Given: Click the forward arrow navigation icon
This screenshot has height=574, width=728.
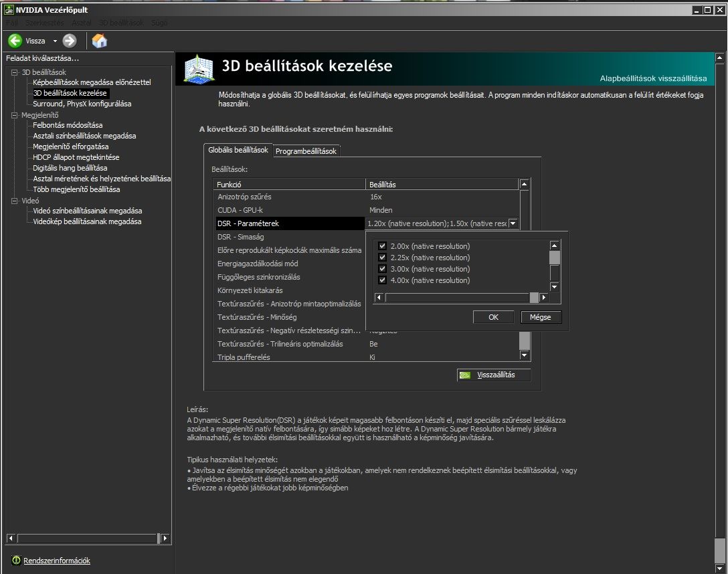Looking at the screenshot, I should (x=69, y=41).
